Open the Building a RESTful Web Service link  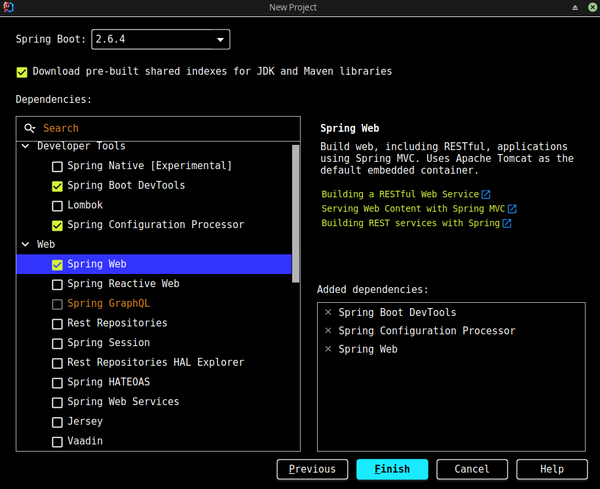coord(399,194)
